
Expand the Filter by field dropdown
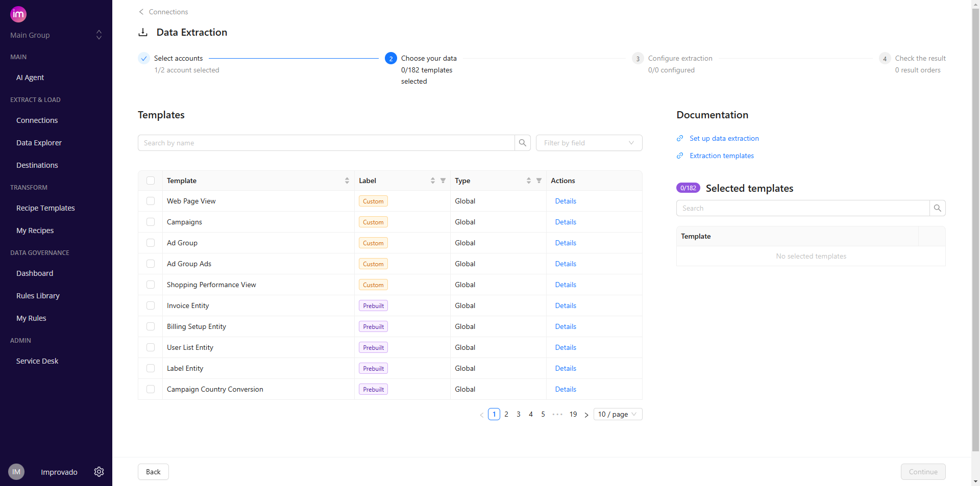tap(589, 143)
